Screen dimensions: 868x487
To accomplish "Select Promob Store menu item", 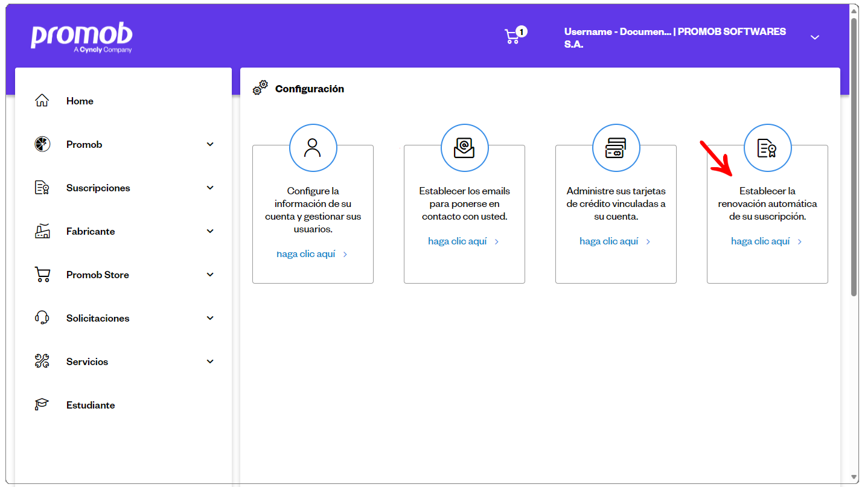I will [98, 275].
